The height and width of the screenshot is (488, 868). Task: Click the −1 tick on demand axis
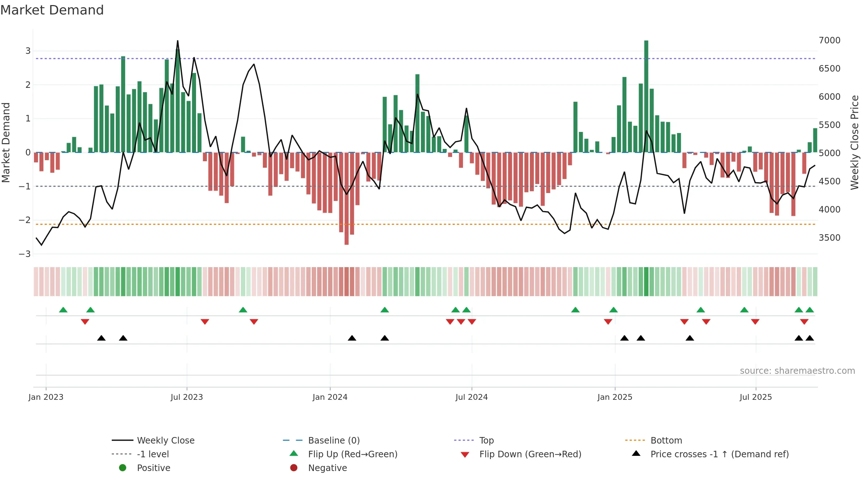click(25, 186)
